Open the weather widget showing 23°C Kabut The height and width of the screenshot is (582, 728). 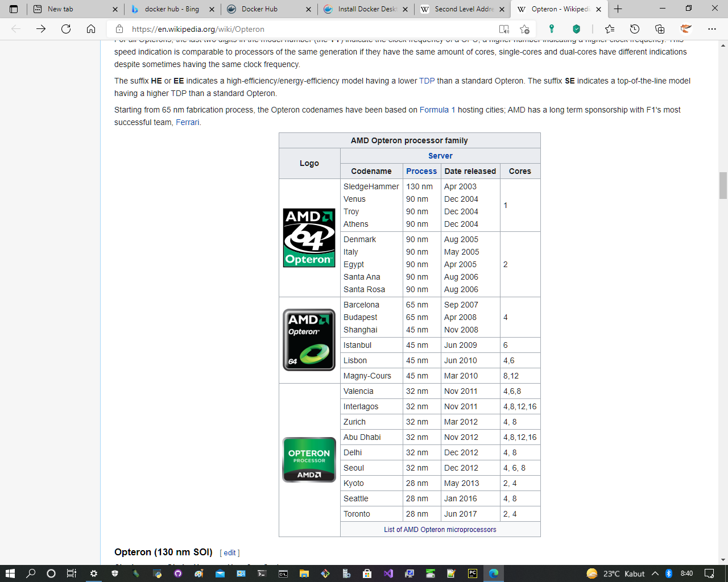click(616, 573)
